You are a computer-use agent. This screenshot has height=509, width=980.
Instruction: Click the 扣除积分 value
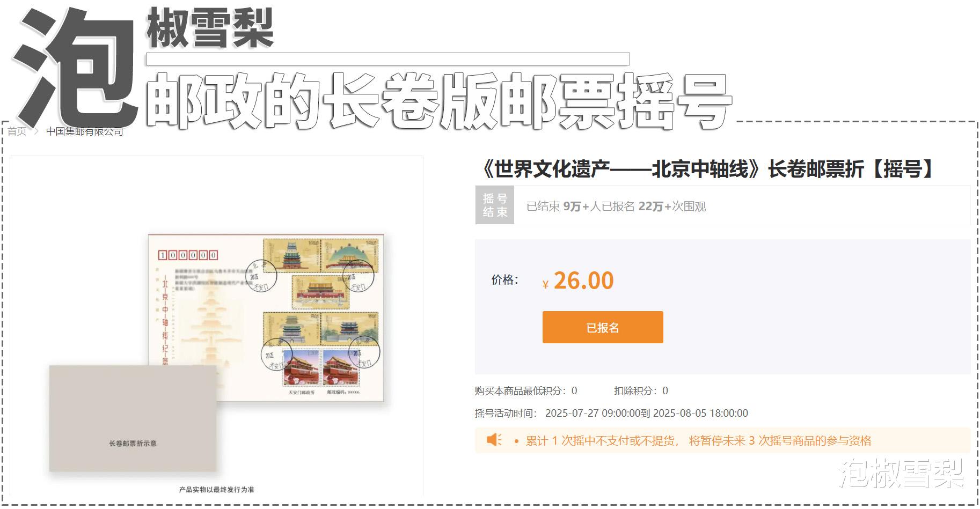click(x=665, y=391)
